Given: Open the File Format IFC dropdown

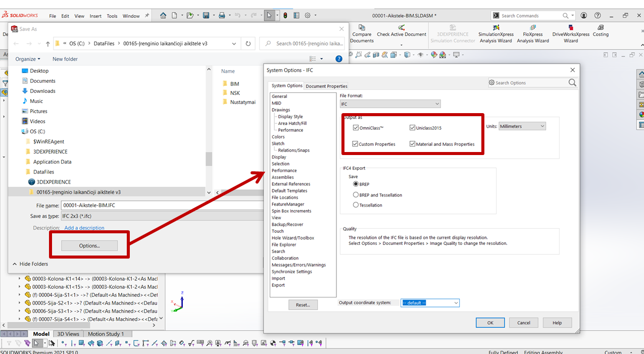Looking at the screenshot, I should coord(390,104).
